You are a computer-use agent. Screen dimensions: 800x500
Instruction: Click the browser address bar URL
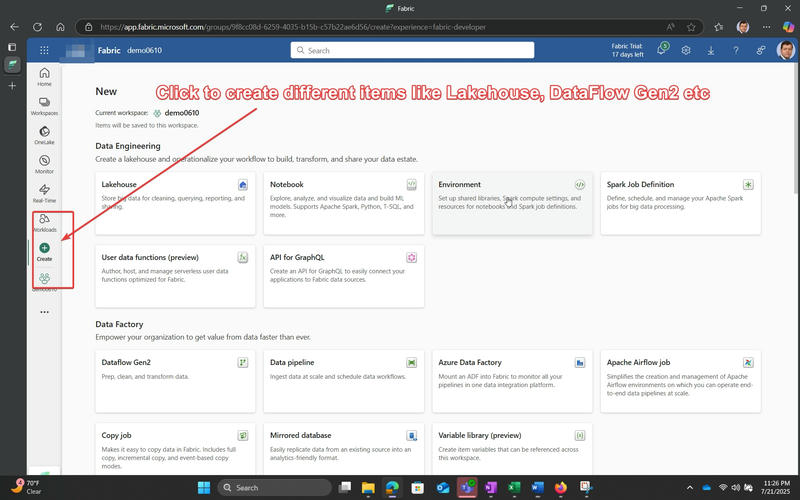point(293,27)
